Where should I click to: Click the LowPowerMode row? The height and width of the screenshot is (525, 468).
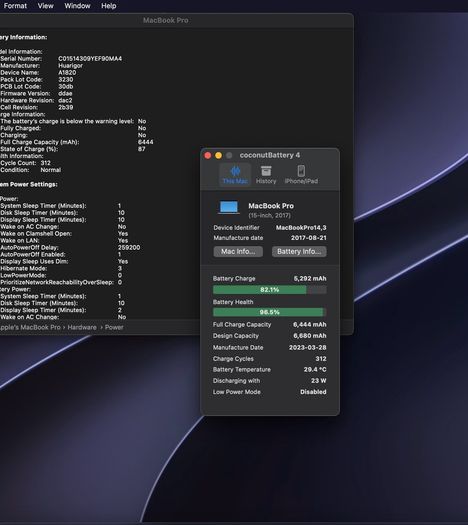pos(61,275)
